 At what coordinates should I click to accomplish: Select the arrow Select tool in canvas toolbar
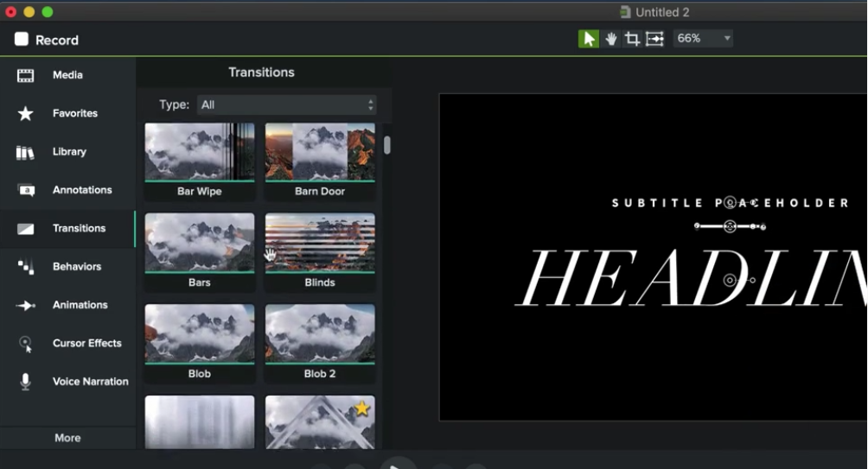[589, 39]
